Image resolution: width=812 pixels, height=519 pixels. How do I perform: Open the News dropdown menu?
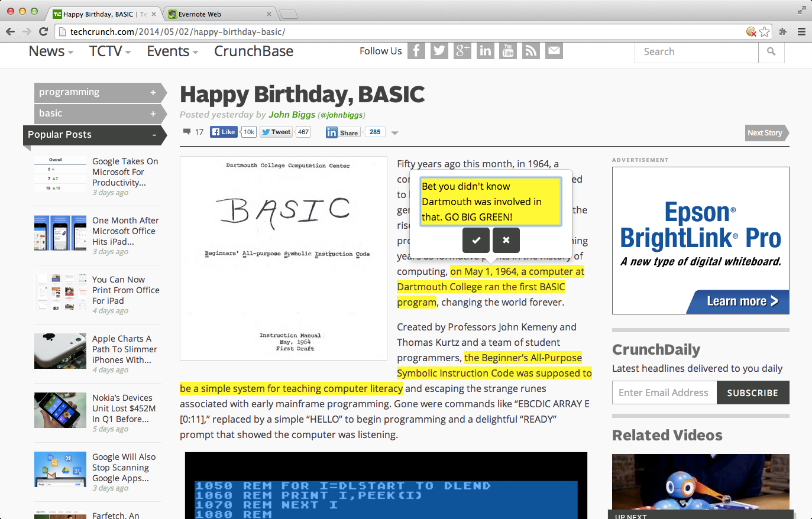point(51,51)
